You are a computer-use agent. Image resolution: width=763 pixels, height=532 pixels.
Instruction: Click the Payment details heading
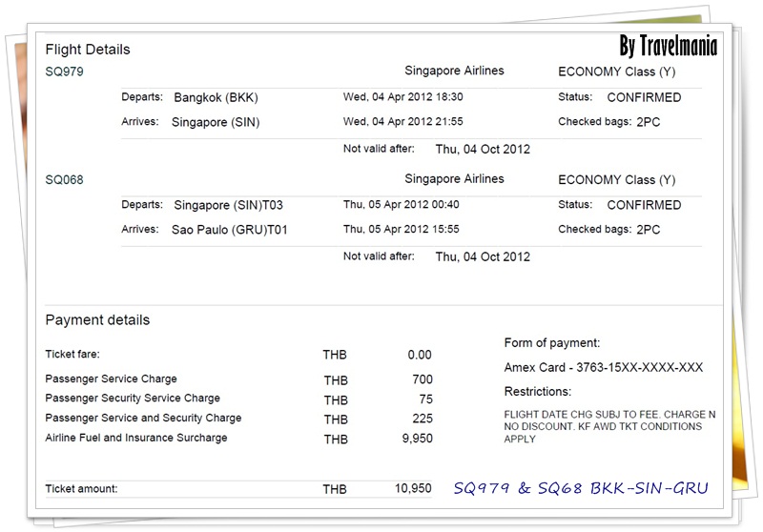[x=97, y=320]
